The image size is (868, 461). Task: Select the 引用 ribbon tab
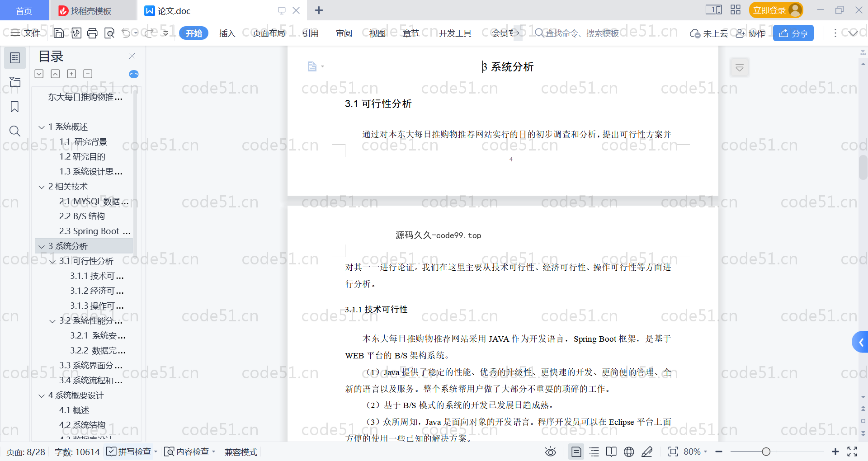310,33
